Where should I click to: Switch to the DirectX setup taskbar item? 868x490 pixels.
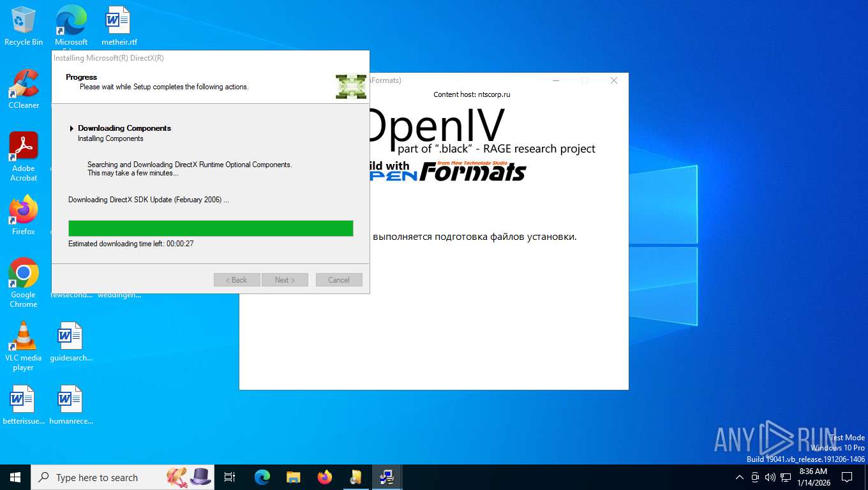(387, 477)
